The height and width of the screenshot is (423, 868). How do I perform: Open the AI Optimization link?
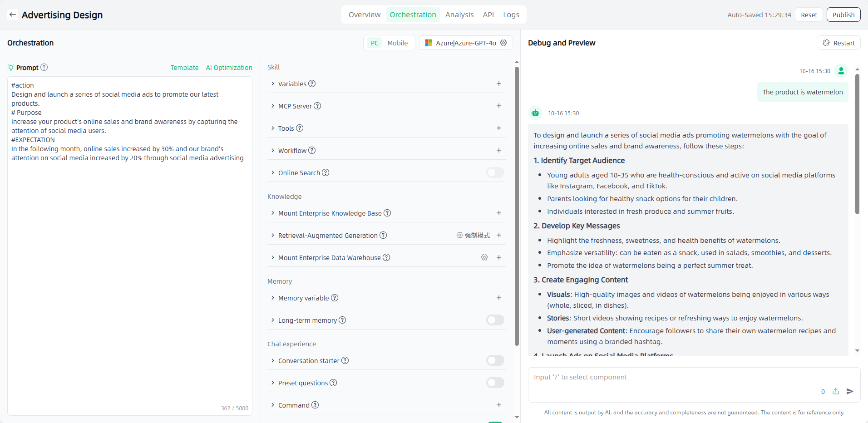coord(229,67)
